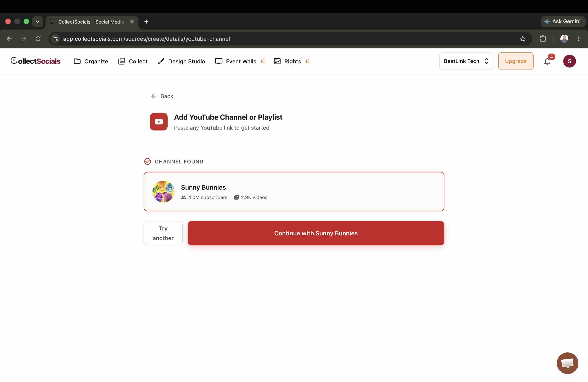Continue with Sunny Bunnies
588x382 pixels.
pyautogui.click(x=316, y=233)
